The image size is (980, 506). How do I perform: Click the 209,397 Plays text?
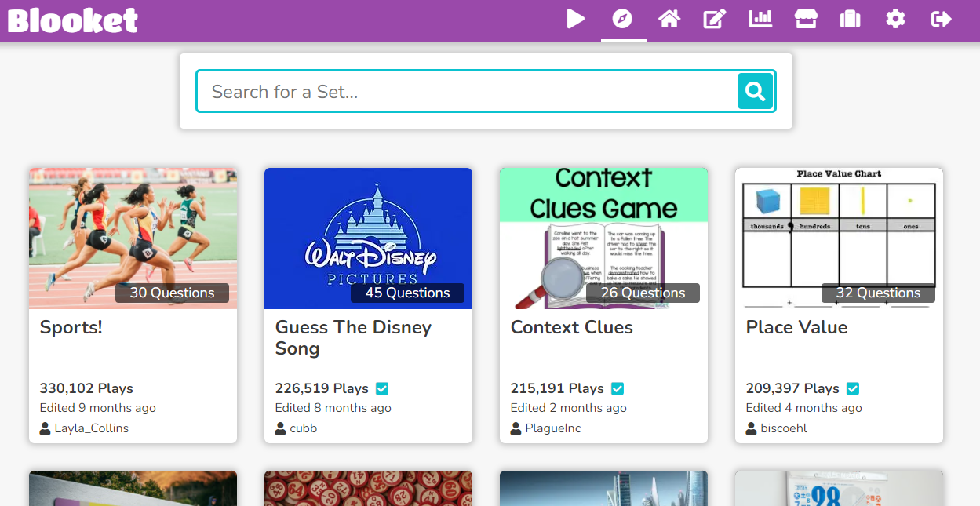pyautogui.click(x=792, y=388)
